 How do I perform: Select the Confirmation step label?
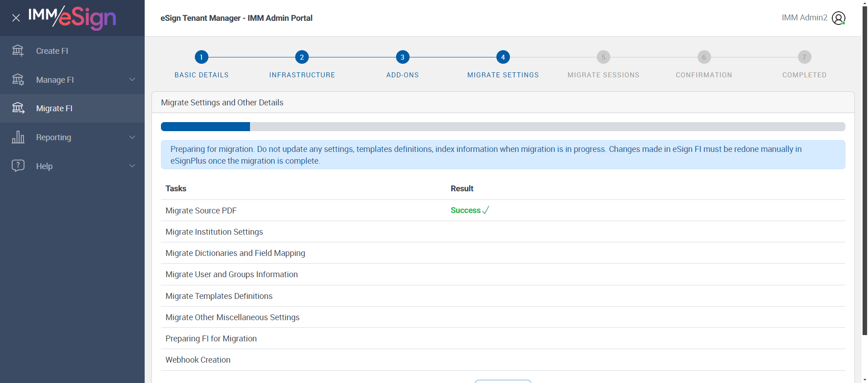tap(704, 75)
